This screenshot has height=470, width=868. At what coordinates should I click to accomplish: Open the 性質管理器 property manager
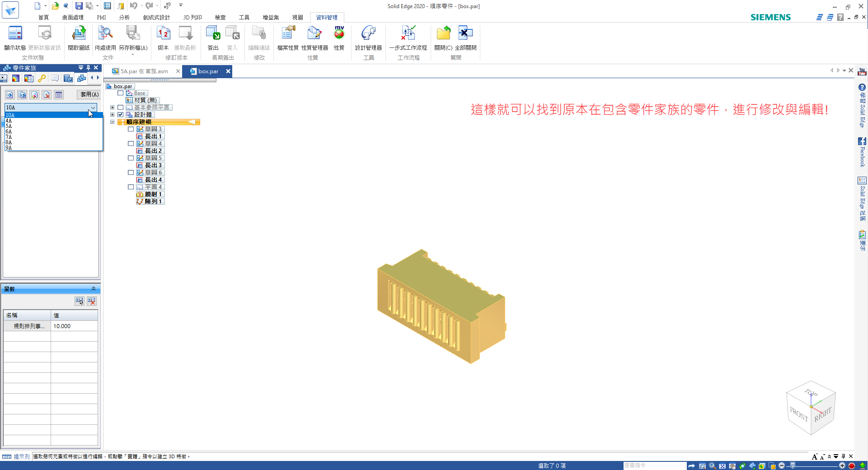point(314,33)
